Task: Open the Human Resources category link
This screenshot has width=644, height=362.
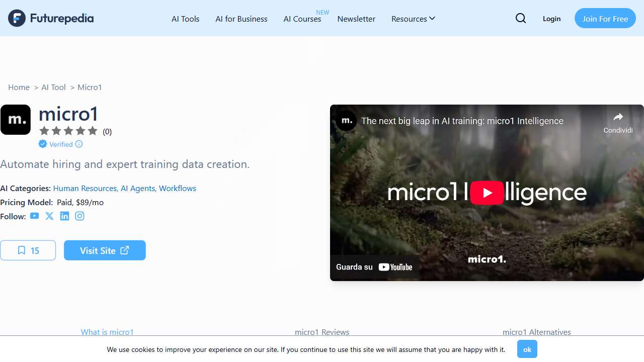Action: coord(85,188)
